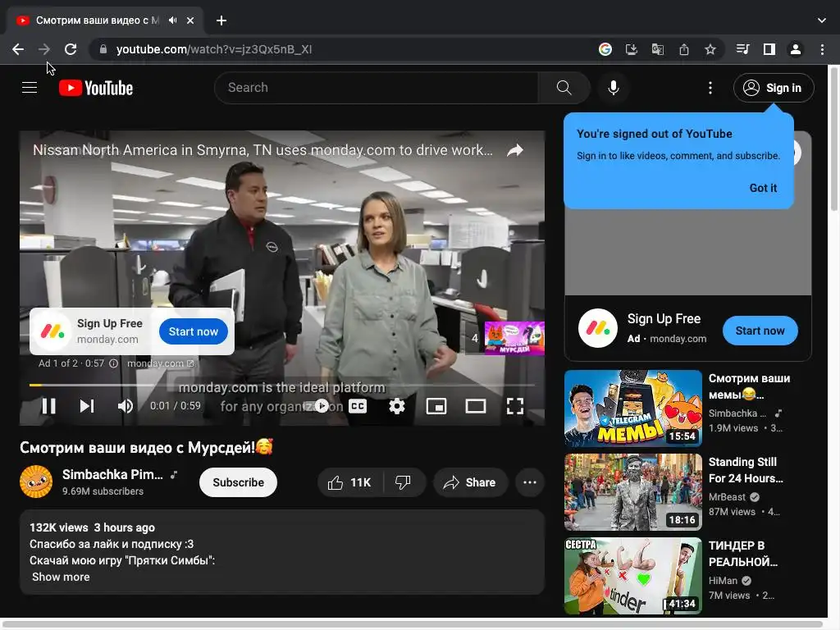Click the video title Смотрим ваши видео с Мурсдей
Screen dimensions: 840x630
pos(146,447)
